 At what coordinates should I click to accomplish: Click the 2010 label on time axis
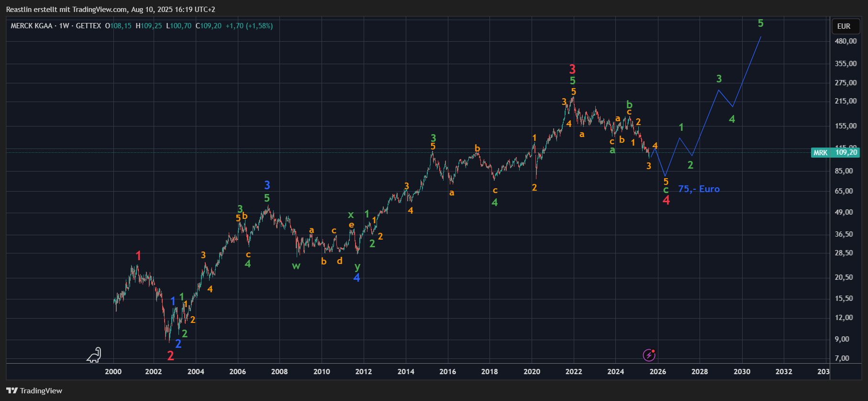[322, 371]
